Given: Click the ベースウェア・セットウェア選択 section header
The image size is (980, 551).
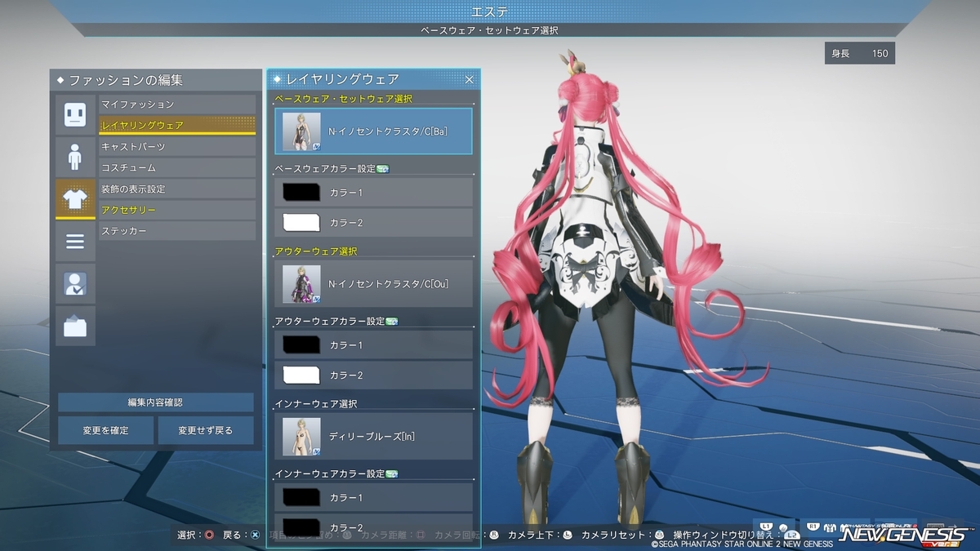Looking at the screenshot, I should click(343, 98).
